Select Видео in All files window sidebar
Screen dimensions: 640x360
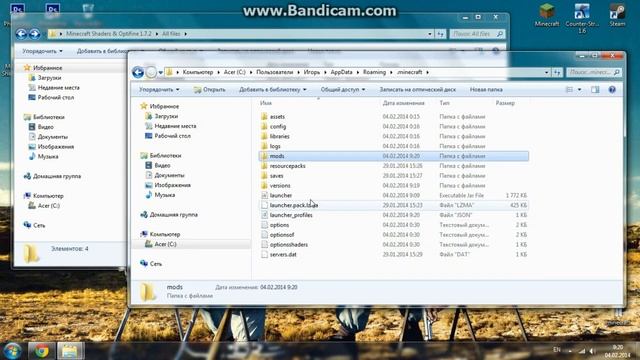pyautogui.click(x=45, y=127)
